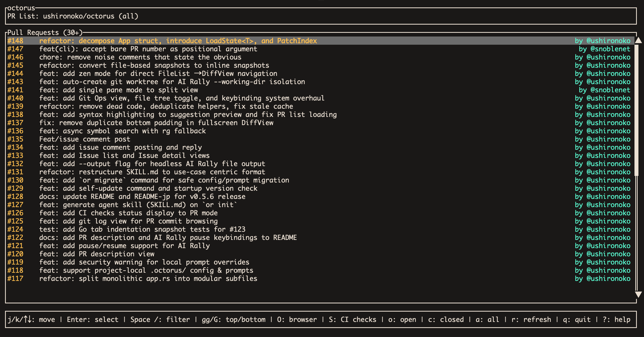Viewport: 644px width, 337px height.
Task: Click author @snoblenet on PR #147 row
Action: pos(610,49)
